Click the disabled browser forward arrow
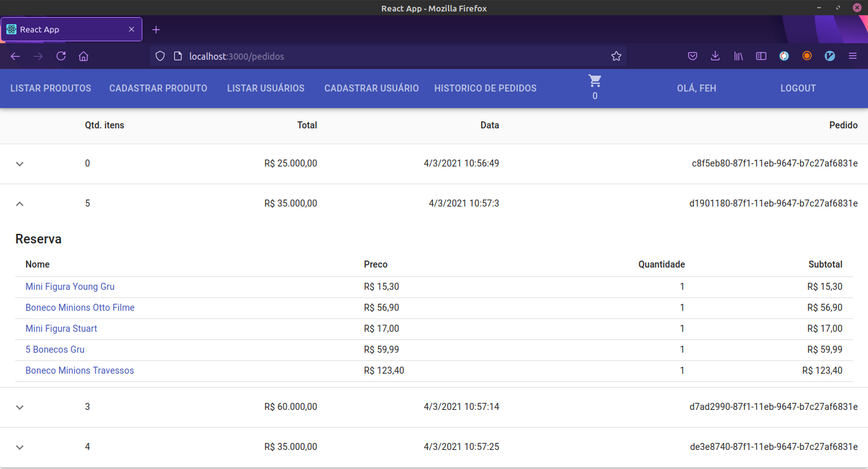Image resolution: width=868 pixels, height=469 pixels. [x=38, y=56]
